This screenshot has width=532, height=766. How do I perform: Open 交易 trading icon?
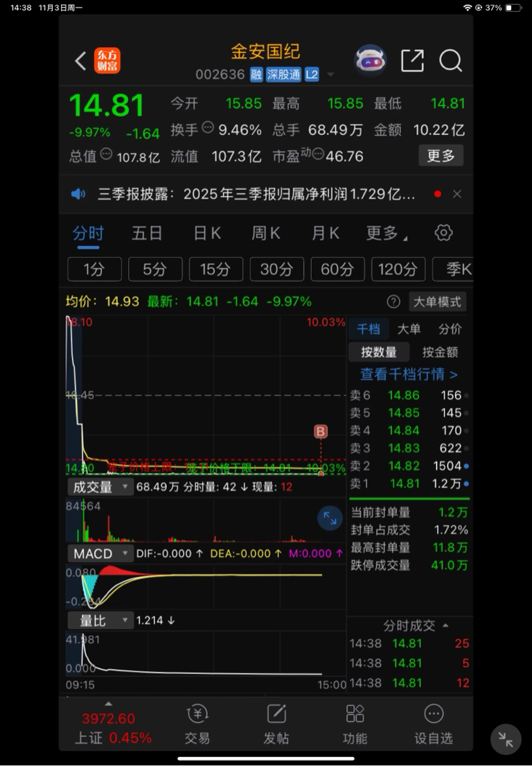pyautogui.click(x=197, y=724)
